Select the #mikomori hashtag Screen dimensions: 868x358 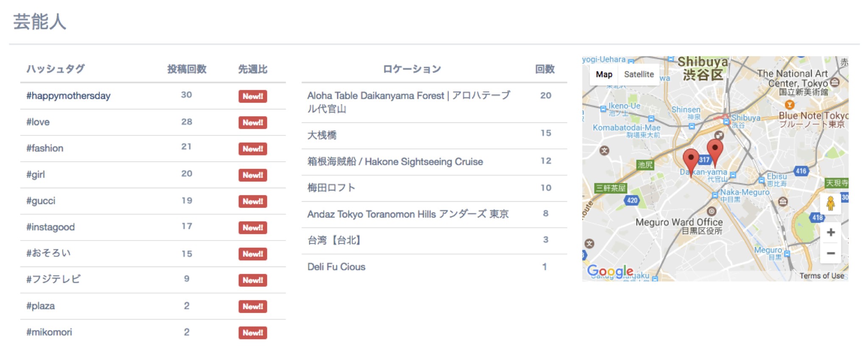point(49,332)
